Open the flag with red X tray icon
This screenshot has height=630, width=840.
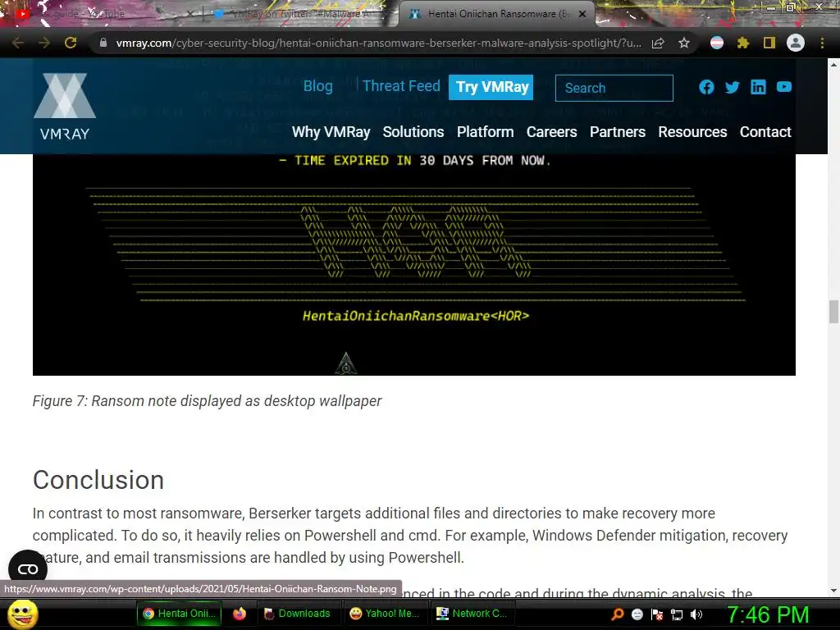coord(657,614)
